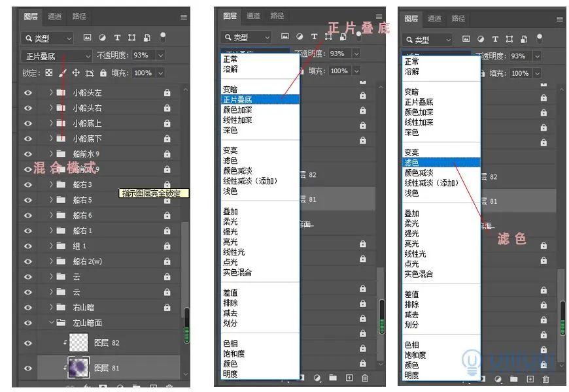Open fill slider arrow in left panel
This screenshot has height=392, width=569.
pyautogui.click(x=160, y=73)
